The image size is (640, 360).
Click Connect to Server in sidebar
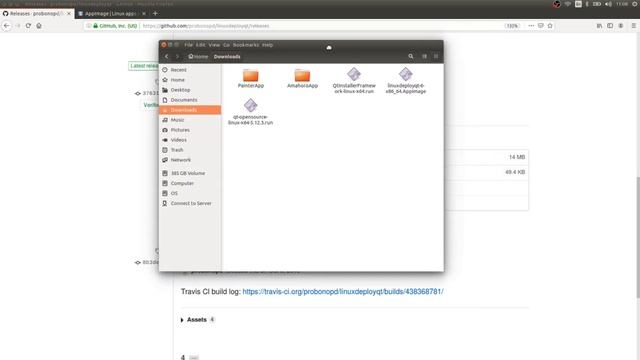[x=190, y=203]
